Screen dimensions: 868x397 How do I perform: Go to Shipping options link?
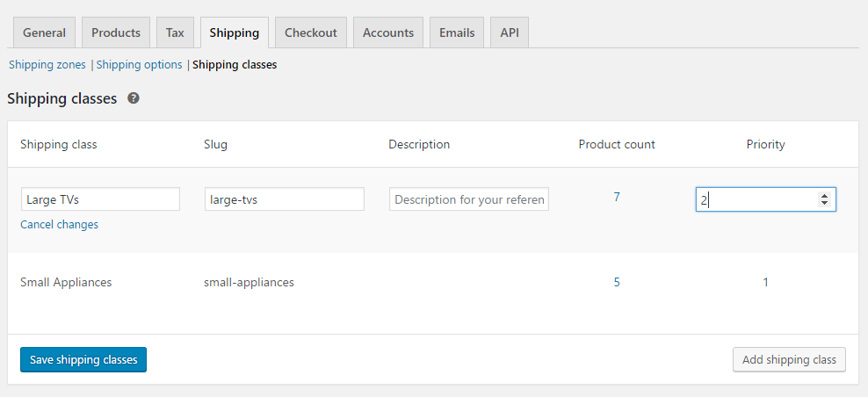(140, 65)
